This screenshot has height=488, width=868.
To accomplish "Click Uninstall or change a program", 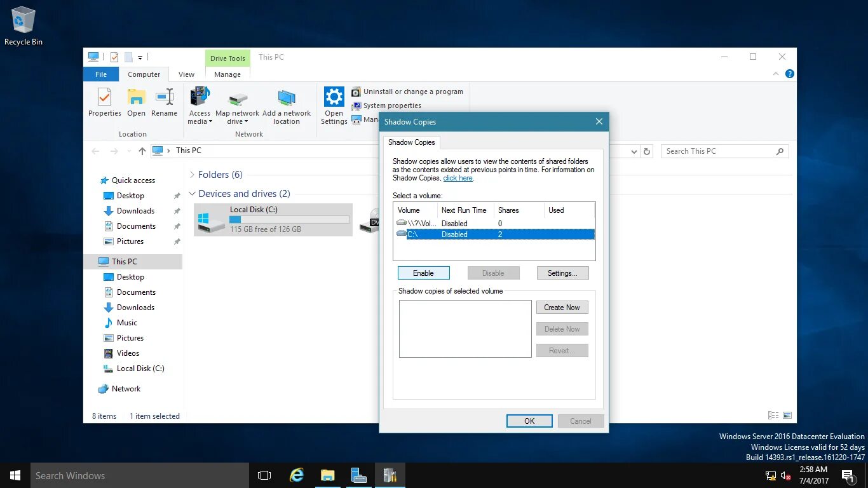I will click(407, 91).
